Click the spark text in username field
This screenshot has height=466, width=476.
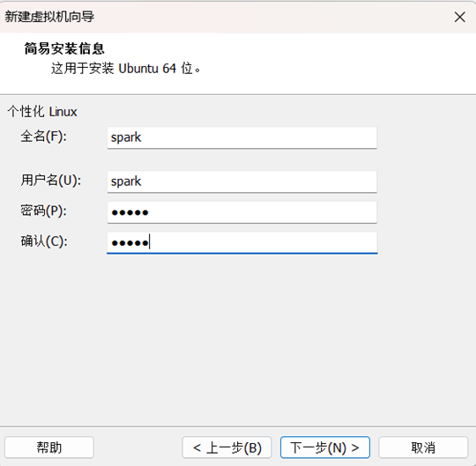[126, 181]
